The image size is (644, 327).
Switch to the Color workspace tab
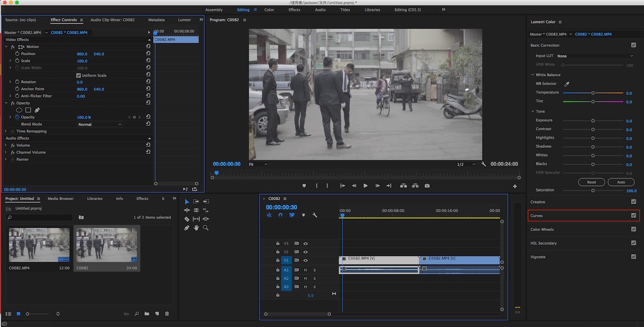269,10
